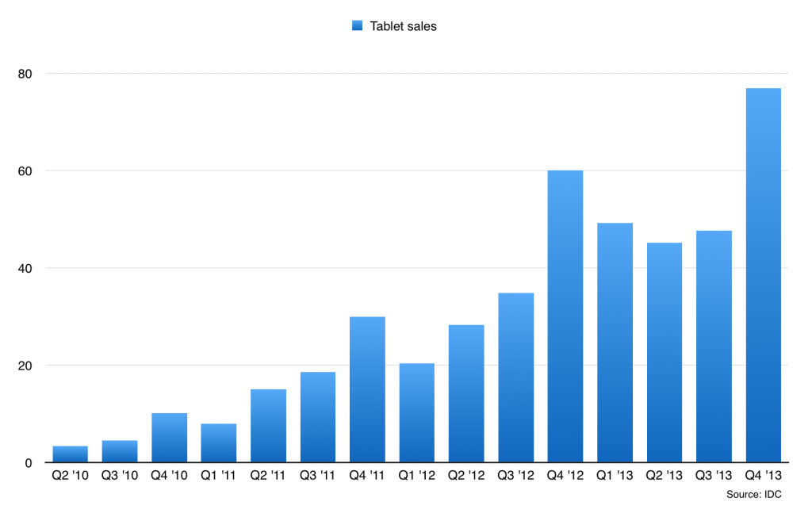This screenshot has height=517, width=812.
Task: Click the Q2 '10 bar
Action: [70, 454]
